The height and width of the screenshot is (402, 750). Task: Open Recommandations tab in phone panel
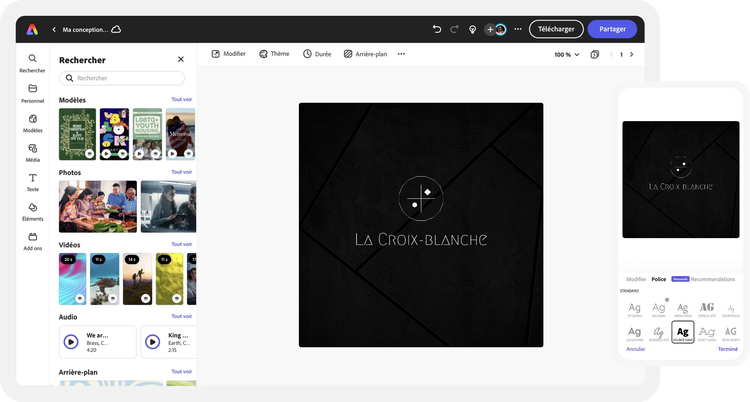click(713, 279)
